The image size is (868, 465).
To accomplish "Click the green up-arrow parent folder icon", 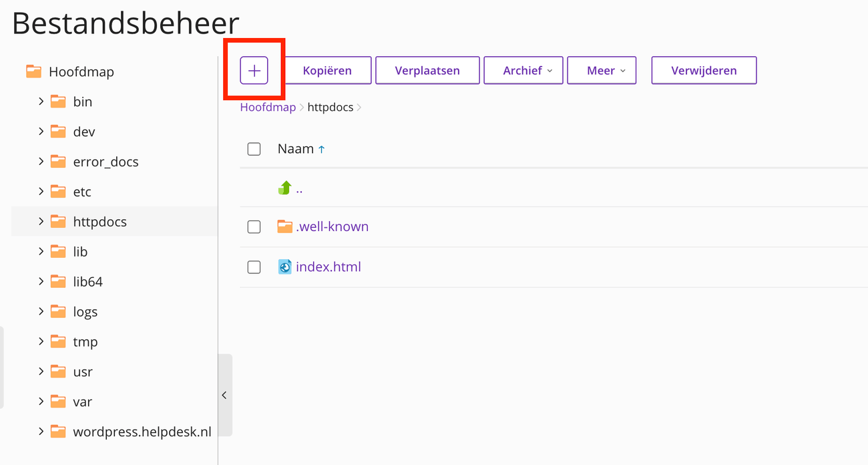I will point(284,188).
